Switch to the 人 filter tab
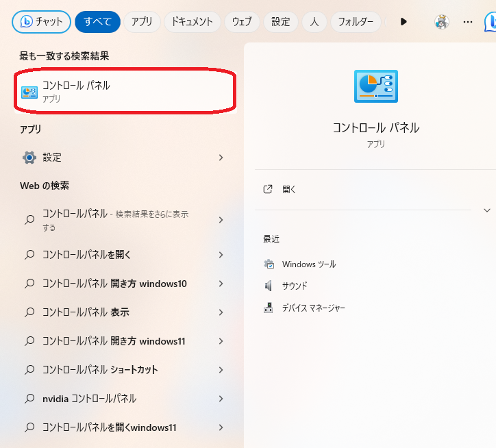 tap(314, 22)
